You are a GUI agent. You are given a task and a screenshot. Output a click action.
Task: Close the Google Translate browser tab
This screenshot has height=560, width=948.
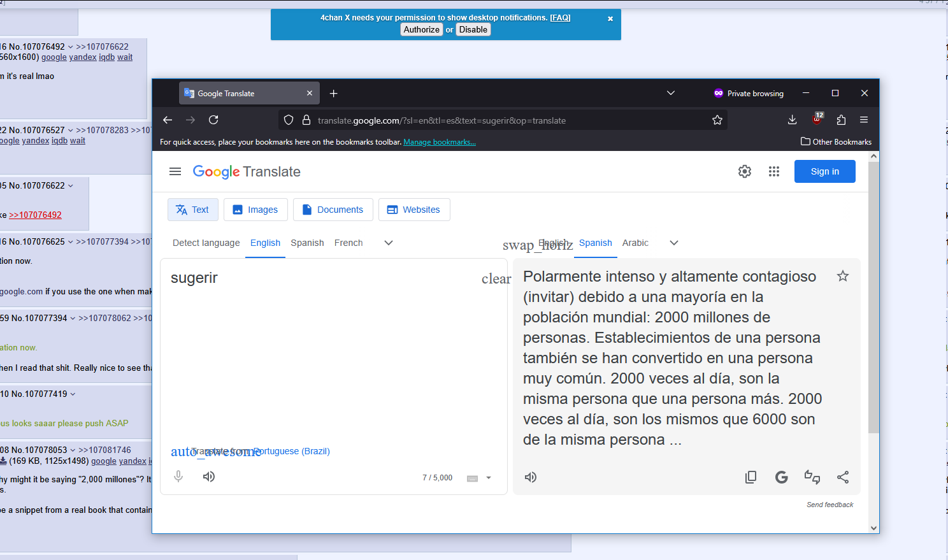[310, 93]
